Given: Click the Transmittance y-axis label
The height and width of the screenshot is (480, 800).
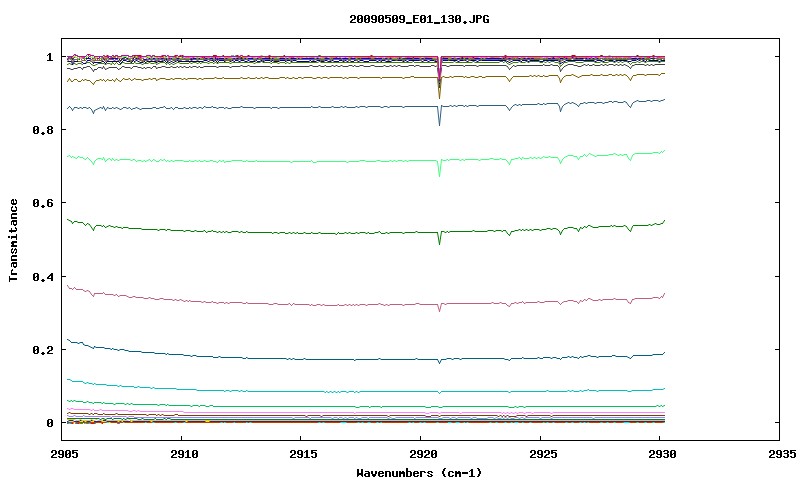Looking at the screenshot, I should [14, 240].
